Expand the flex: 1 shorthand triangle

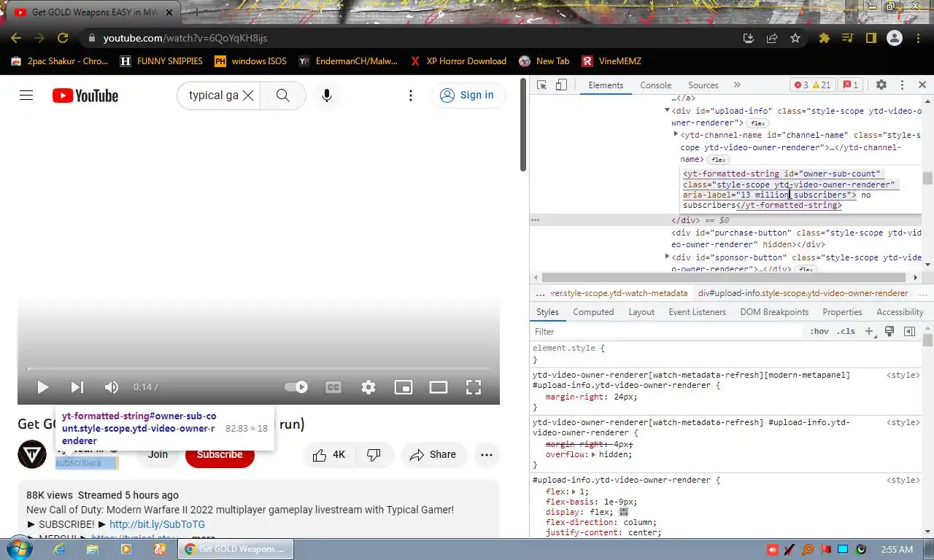click(574, 492)
